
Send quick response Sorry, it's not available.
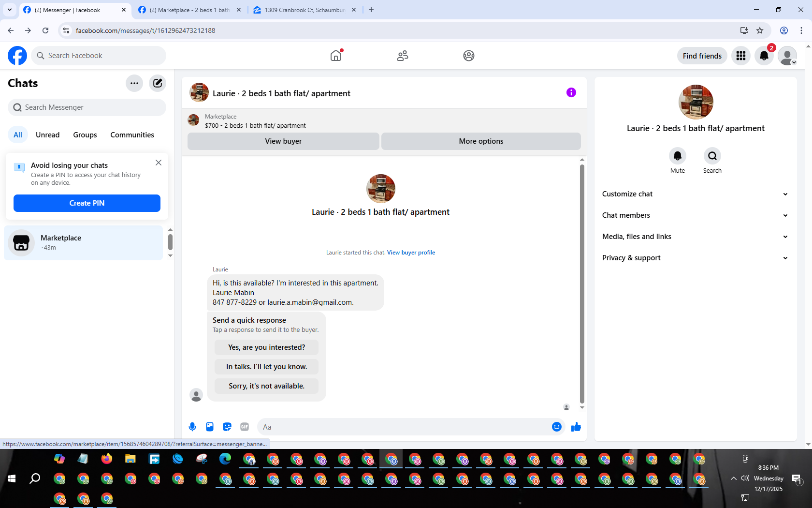point(267,386)
